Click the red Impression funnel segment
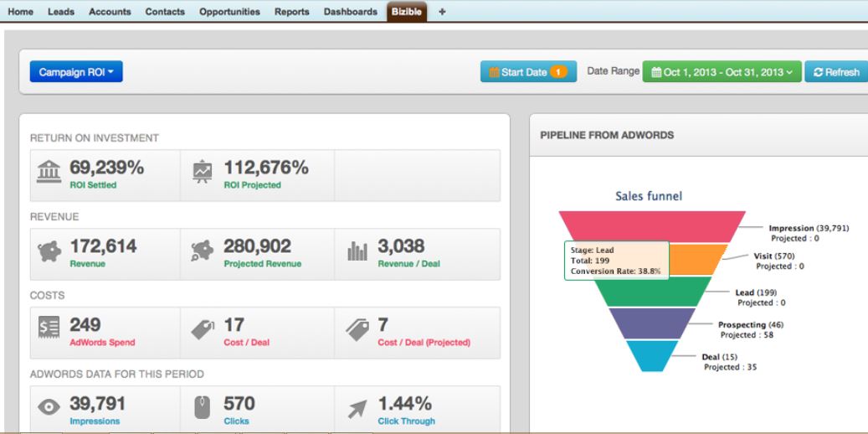Screen dimensions: 868x434 [x=653, y=225]
